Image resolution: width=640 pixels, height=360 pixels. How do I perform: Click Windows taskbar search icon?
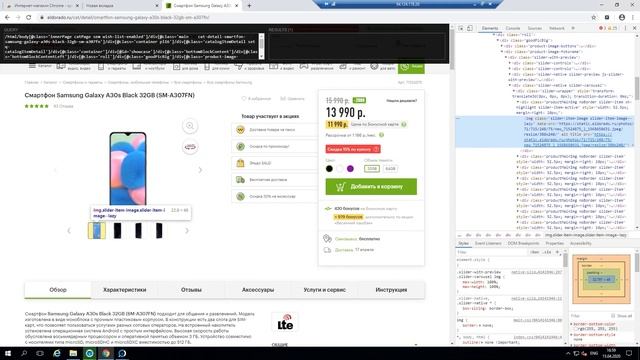pos(24,353)
